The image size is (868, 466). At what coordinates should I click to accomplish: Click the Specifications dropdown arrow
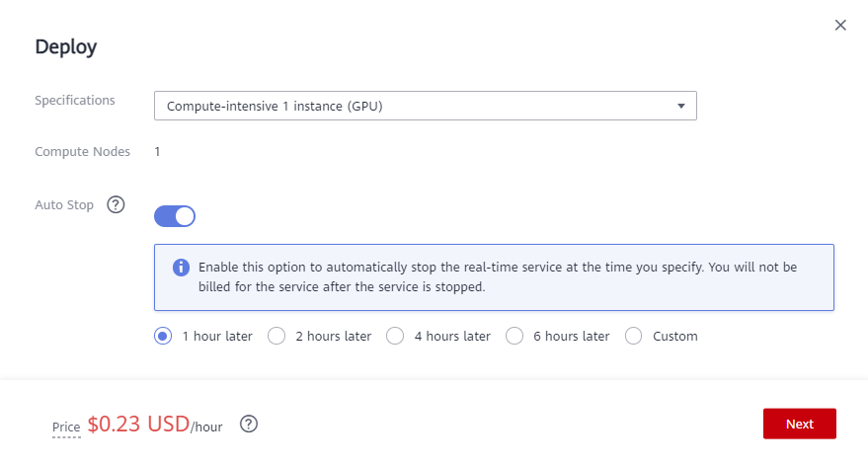click(680, 106)
